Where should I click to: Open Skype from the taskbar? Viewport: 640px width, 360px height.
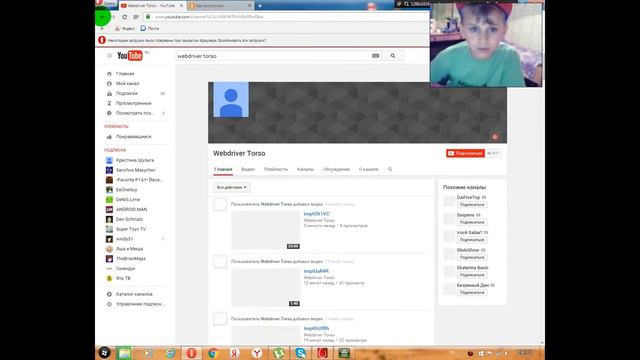click(x=300, y=353)
